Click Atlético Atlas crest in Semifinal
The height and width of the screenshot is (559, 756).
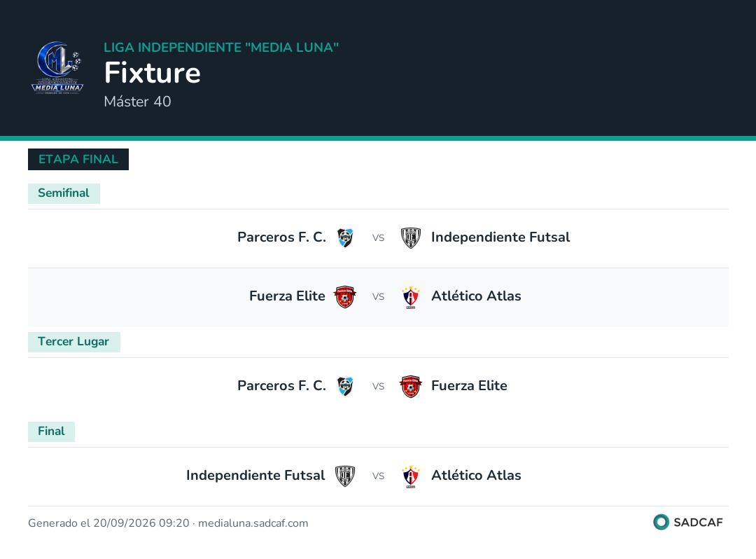tap(411, 297)
